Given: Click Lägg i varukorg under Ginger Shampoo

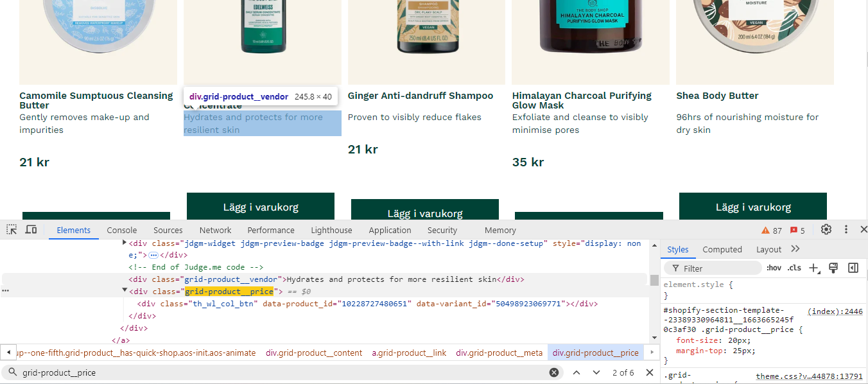Looking at the screenshot, I should coord(425,210).
